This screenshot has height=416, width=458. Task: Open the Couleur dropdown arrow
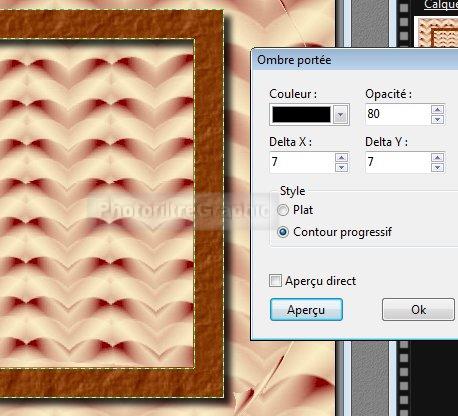[340, 115]
